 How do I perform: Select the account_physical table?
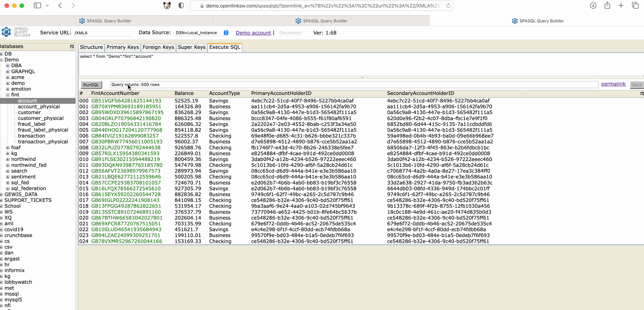[39, 107]
